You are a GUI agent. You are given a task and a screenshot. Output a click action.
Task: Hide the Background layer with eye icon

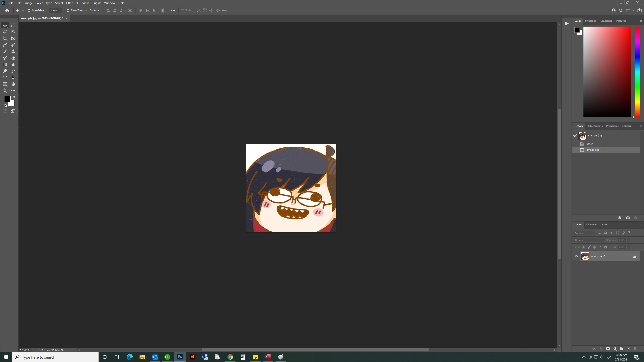[576, 256]
